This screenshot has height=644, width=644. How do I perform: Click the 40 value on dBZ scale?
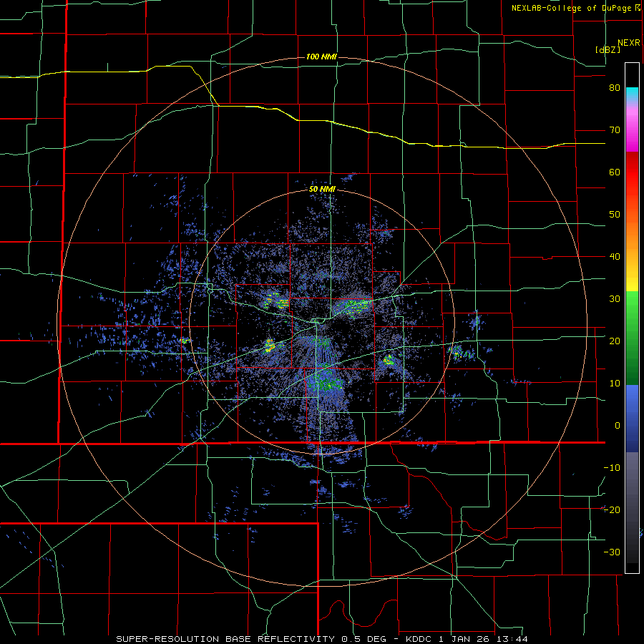615,257
